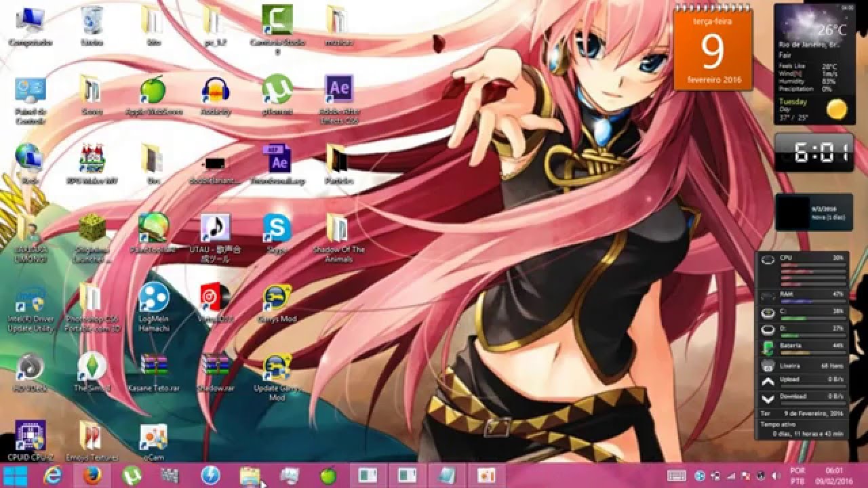This screenshot has width=868, height=488.
Task: Open the touch keyboard tray icon
Action: pos(677,476)
